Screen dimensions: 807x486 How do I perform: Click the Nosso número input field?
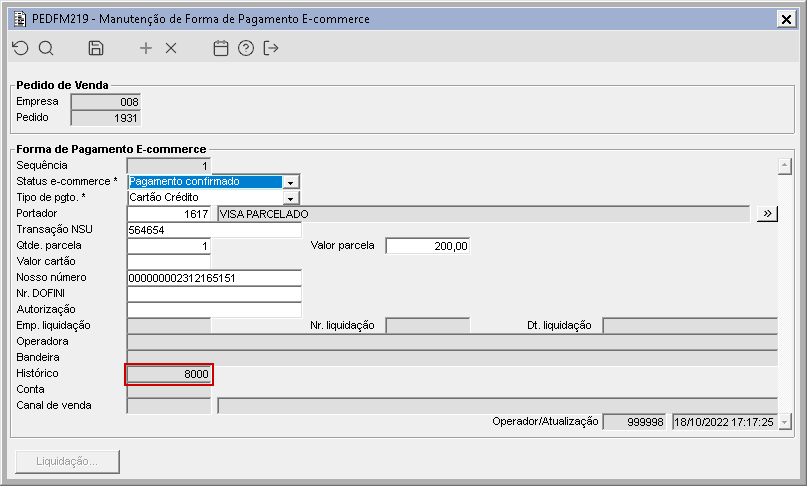(x=214, y=278)
